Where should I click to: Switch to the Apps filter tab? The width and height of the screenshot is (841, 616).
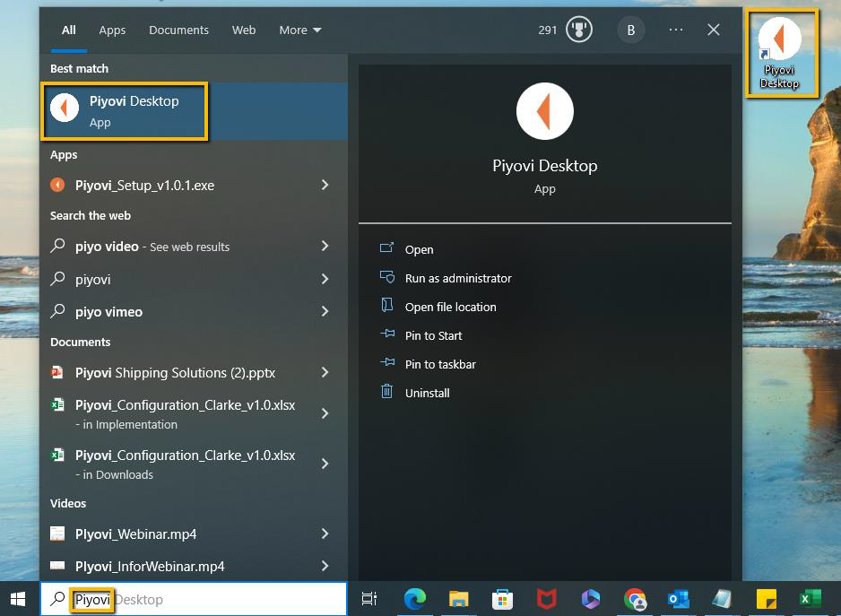tap(112, 30)
